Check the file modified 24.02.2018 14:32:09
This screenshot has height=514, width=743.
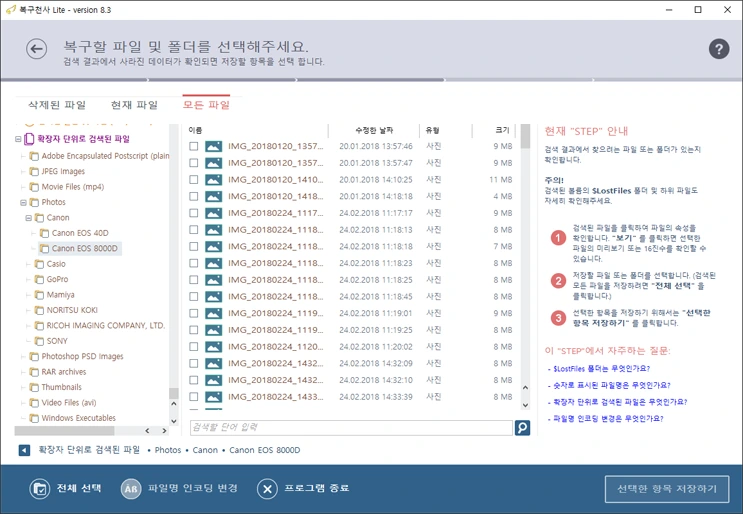pyautogui.click(x=194, y=363)
